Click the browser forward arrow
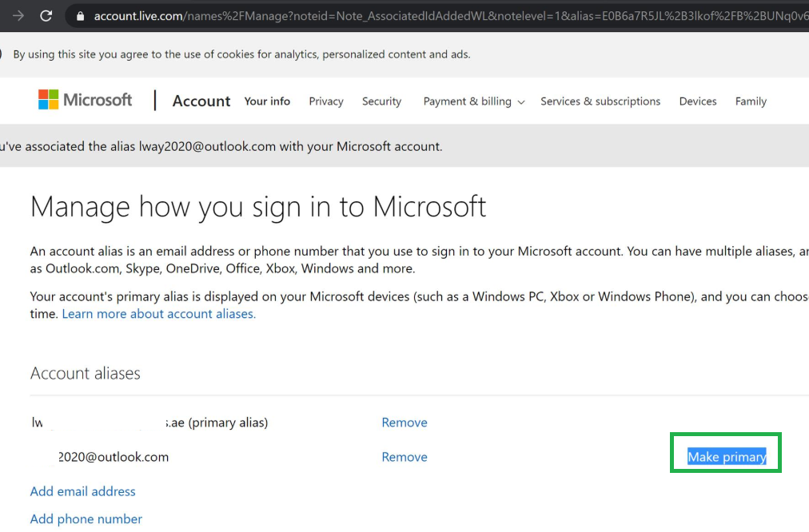809x532 pixels. coord(18,16)
